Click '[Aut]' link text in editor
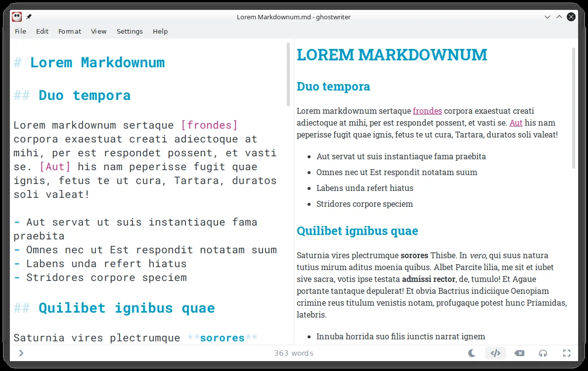This screenshot has height=371, width=588. (55, 167)
